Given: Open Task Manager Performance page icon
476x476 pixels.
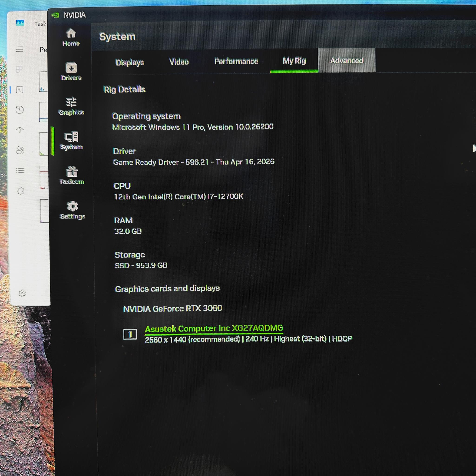Looking at the screenshot, I should (20, 89).
